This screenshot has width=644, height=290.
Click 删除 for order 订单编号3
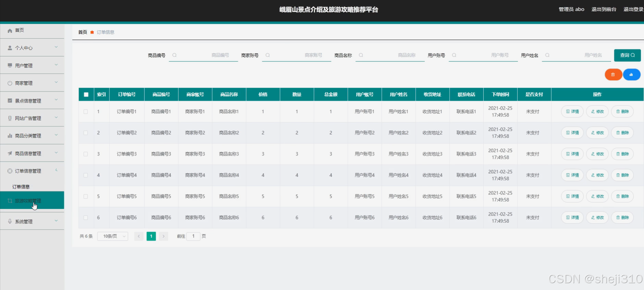click(x=622, y=154)
